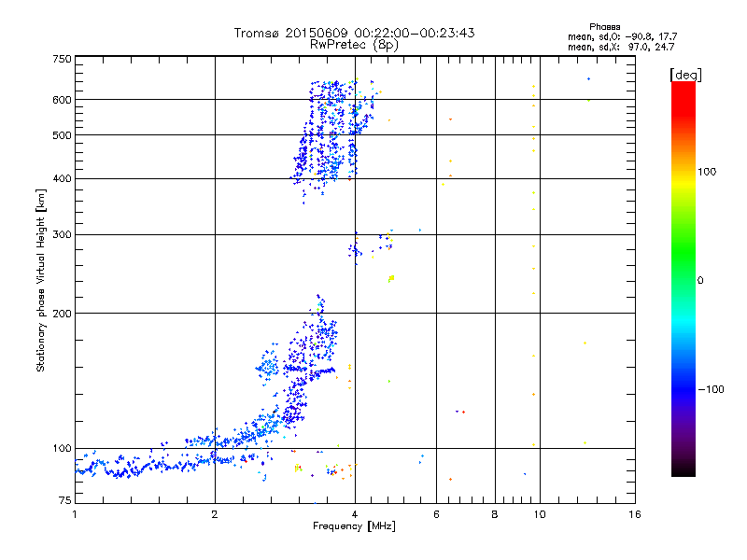Click the y-axis tick label '600'
The width and height of the screenshot is (747, 560).
[x=62, y=100]
